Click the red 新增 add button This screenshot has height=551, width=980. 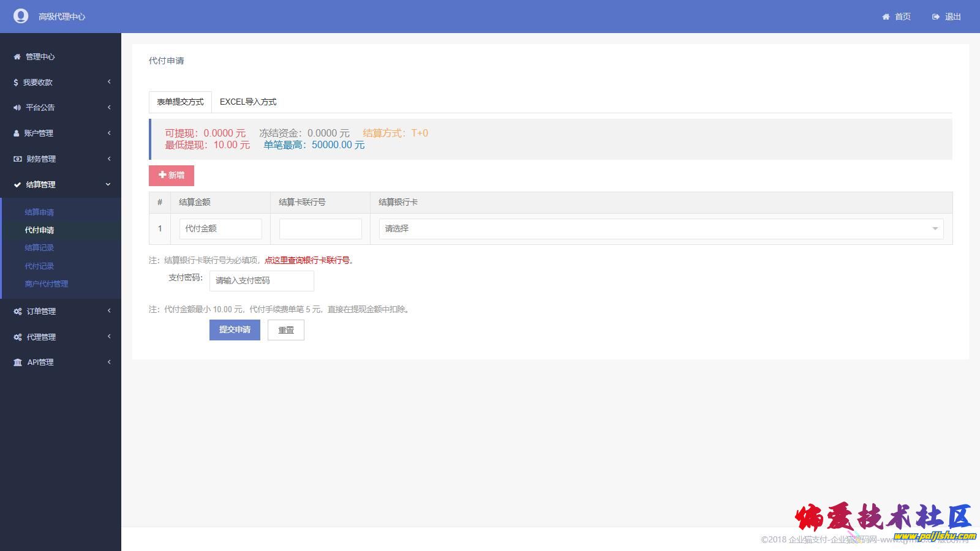tap(171, 176)
